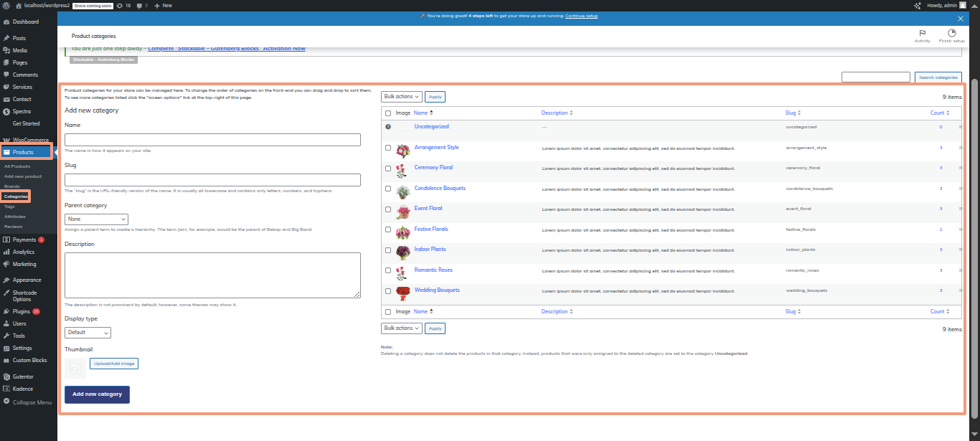Open the Finish setup progress icon

[951, 33]
